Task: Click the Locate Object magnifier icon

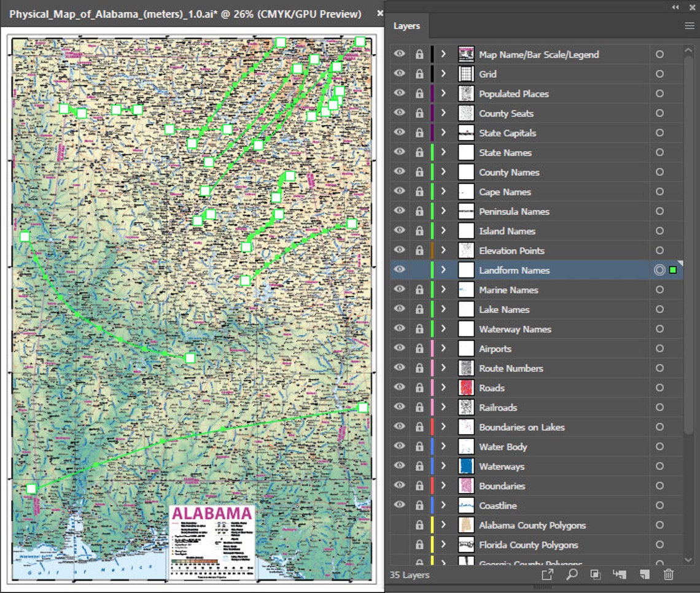Action: (573, 575)
